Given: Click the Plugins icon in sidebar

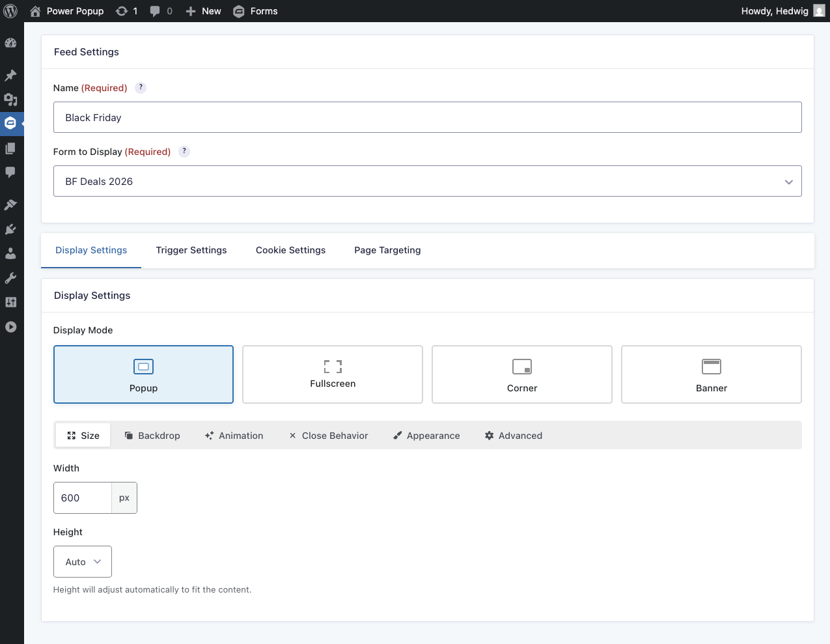Looking at the screenshot, I should pos(10,229).
